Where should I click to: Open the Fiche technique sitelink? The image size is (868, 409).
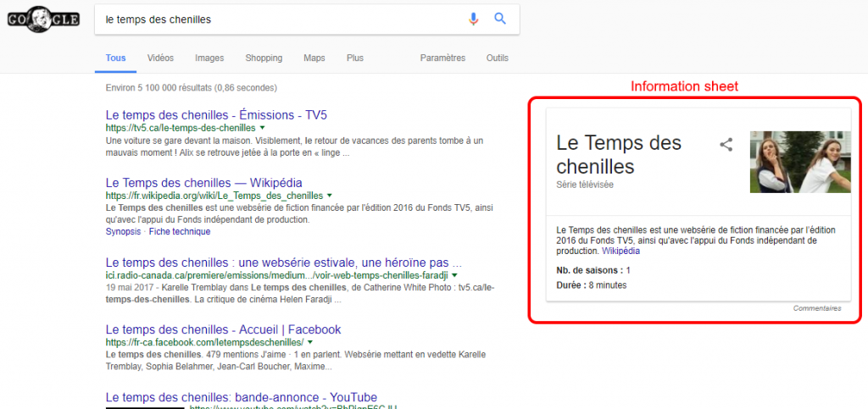coord(180,231)
